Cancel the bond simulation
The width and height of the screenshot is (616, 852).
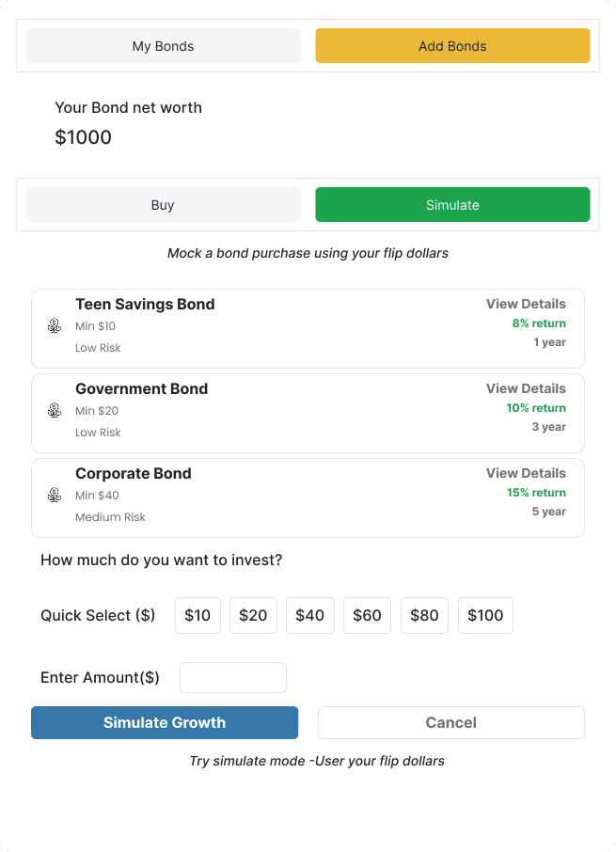(450, 722)
